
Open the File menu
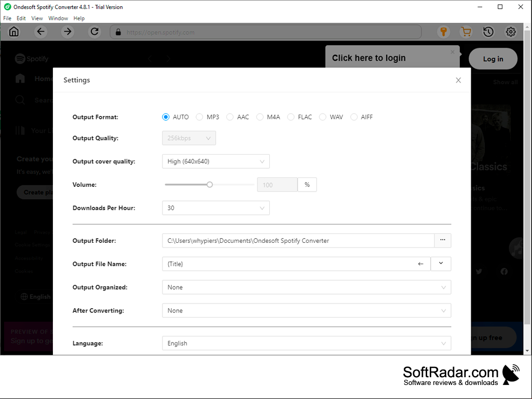(x=7, y=18)
